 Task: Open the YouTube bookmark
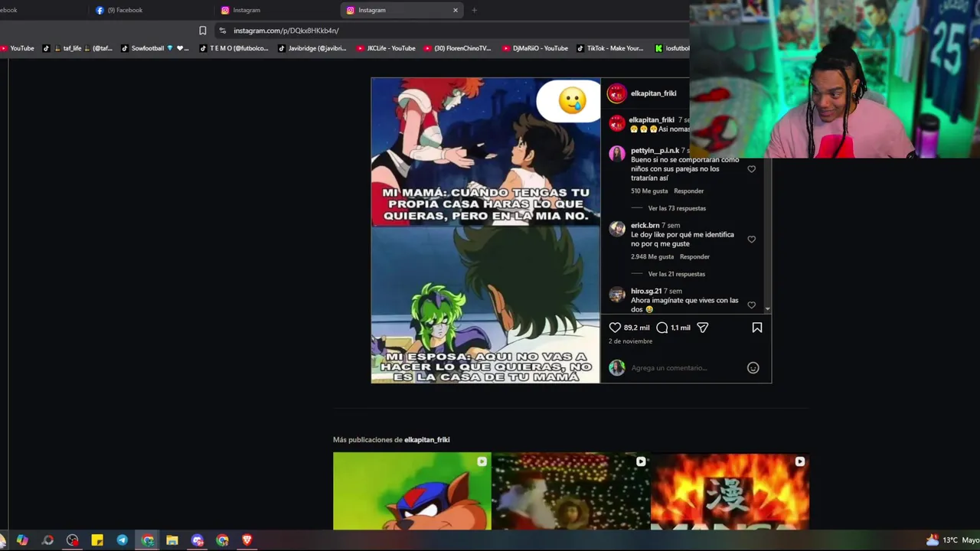[x=17, y=48]
